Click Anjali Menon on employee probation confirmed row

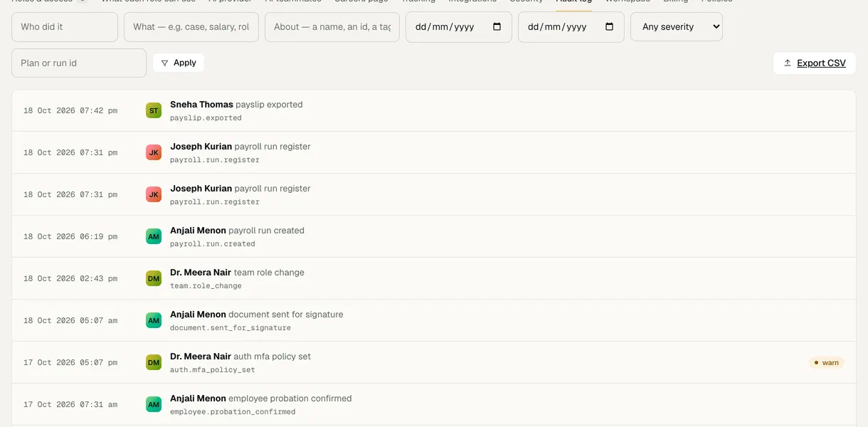click(x=198, y=398)
